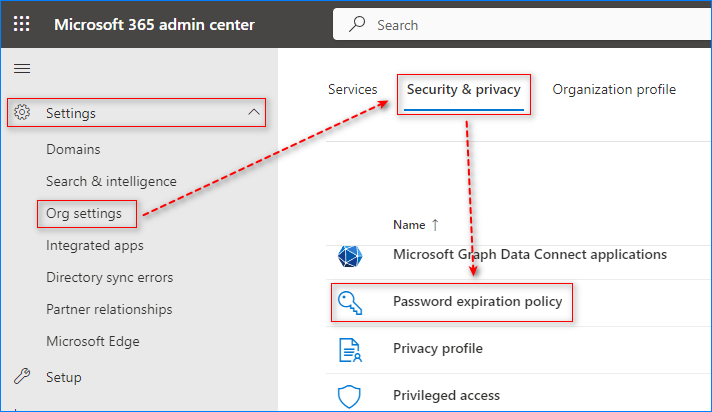Click the Settings label in sidebar
Screen dimensions: 712x412
pyautogui.click(x=71, y=113)
